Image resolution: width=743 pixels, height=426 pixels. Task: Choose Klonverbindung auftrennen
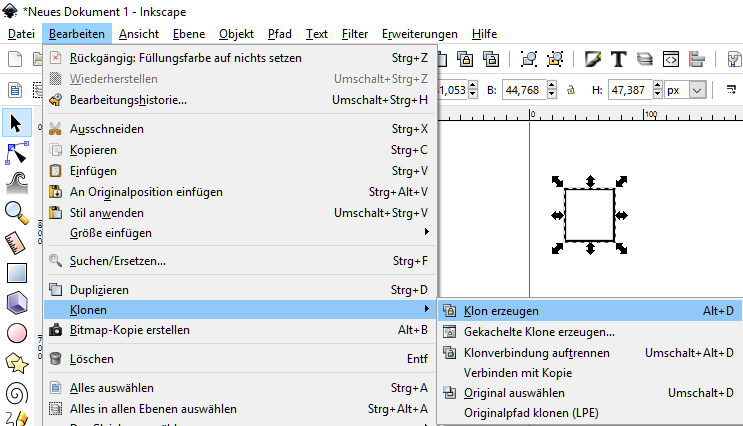point(590,353)
